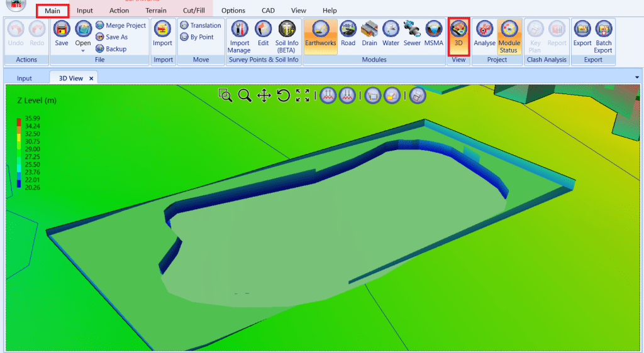Select By Point move option

[197, 37]
